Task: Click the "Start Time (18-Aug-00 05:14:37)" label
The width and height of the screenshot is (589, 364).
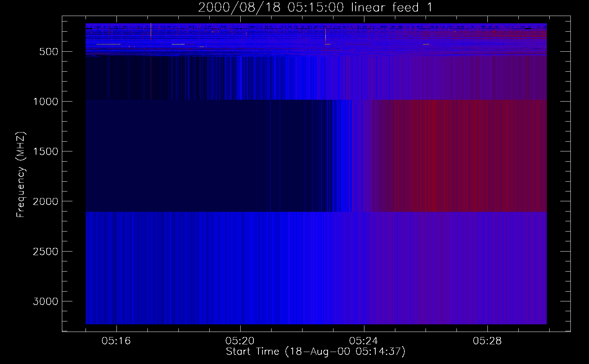Action: pyautogui.click(x=316, y=352)
